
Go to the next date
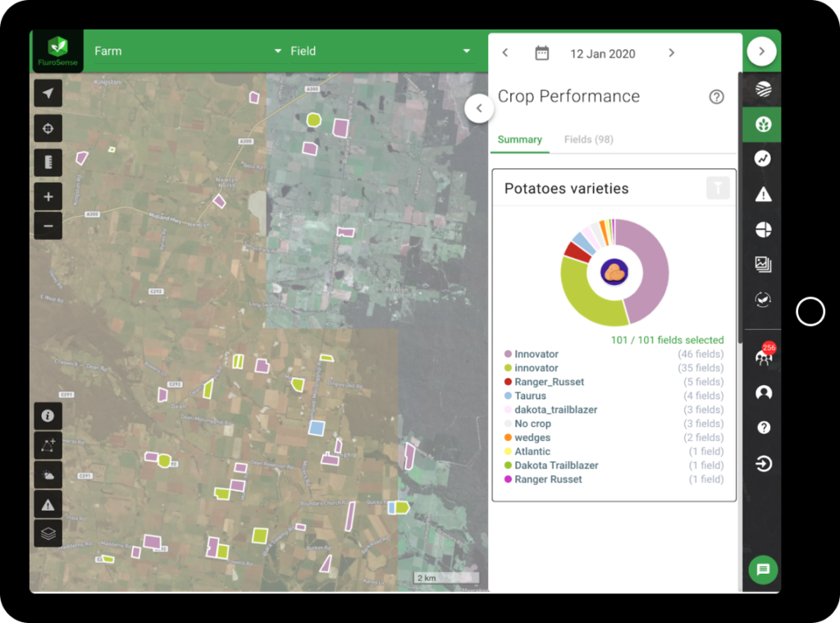click(x=671, y=53)
